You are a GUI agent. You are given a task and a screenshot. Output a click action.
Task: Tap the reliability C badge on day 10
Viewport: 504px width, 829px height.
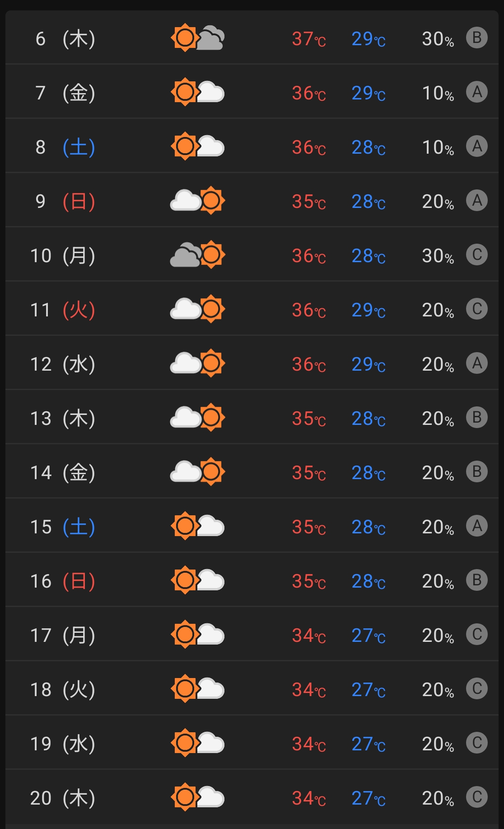tap(477, 254)
